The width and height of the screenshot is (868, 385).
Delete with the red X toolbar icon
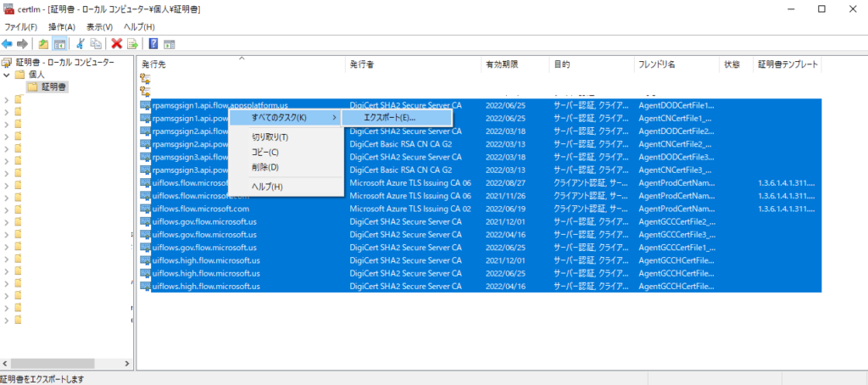pos(117,43)
